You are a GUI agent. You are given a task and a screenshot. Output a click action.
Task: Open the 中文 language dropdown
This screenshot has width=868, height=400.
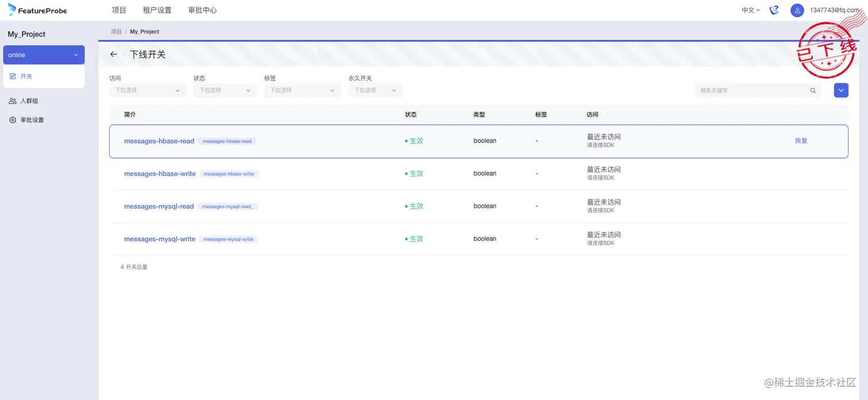click(751, 10)
